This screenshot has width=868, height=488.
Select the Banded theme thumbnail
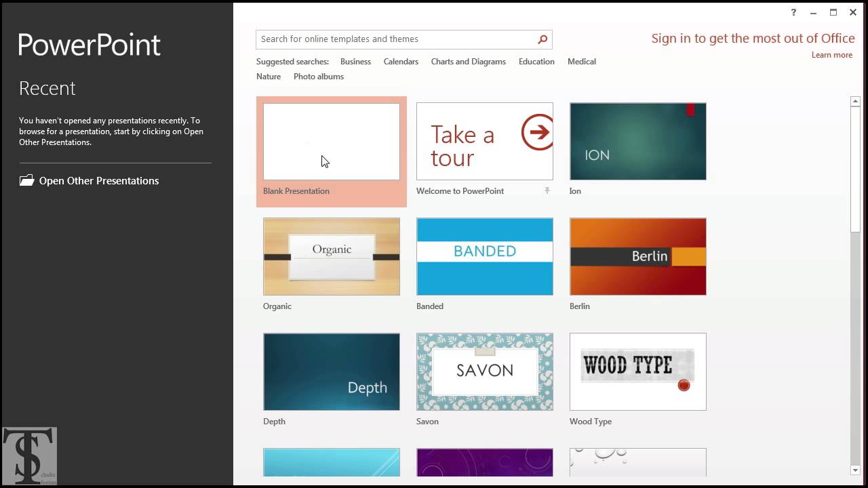coord(485,257)
